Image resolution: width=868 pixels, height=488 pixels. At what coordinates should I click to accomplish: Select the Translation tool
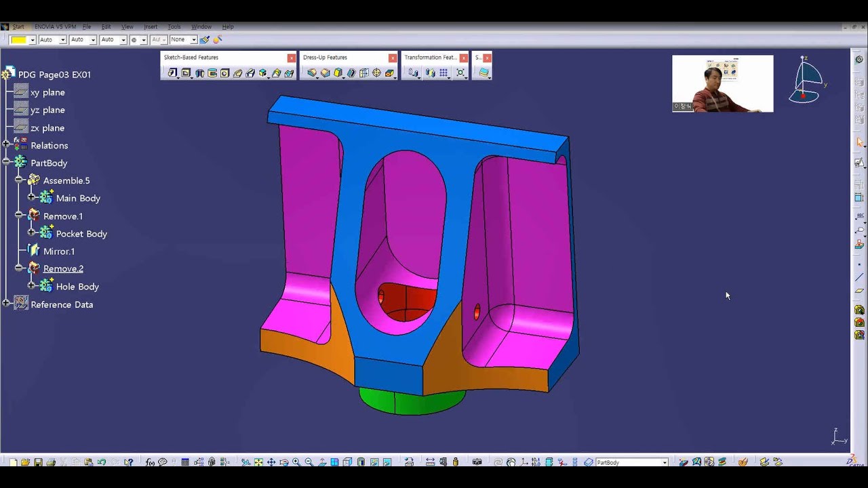[412, 73]
